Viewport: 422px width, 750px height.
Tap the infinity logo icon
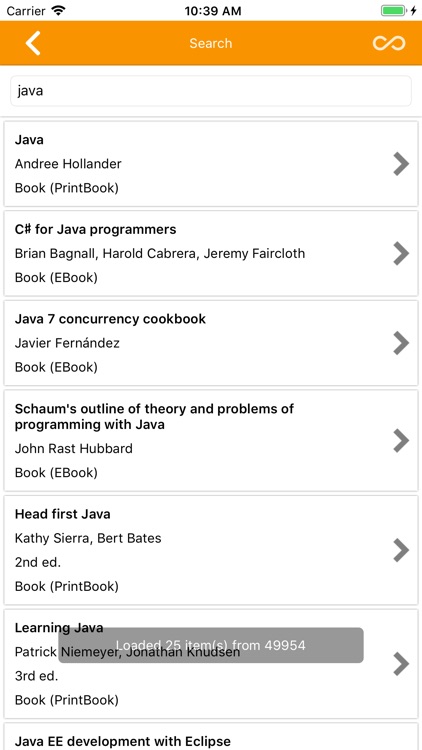point(389,43)
